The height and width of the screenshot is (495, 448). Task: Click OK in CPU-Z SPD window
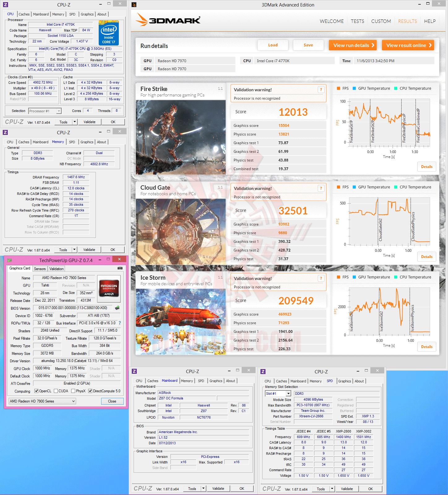[370, 489]
